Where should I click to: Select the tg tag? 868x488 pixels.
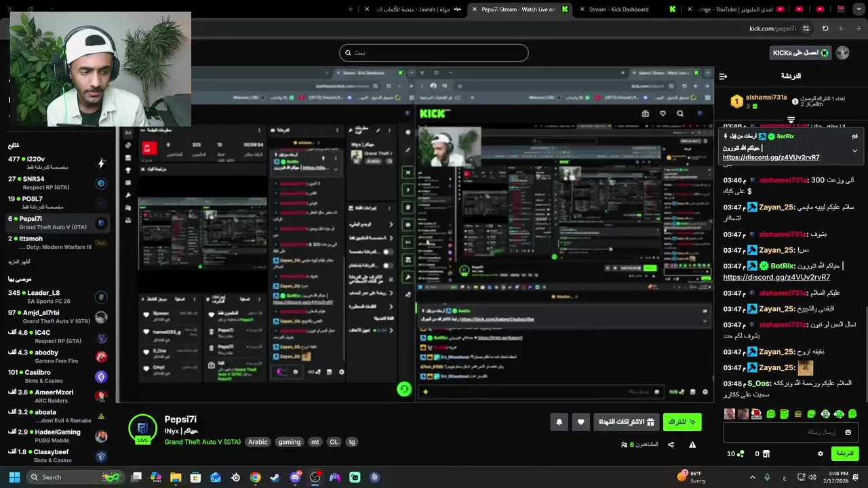(x=351, y=442)
